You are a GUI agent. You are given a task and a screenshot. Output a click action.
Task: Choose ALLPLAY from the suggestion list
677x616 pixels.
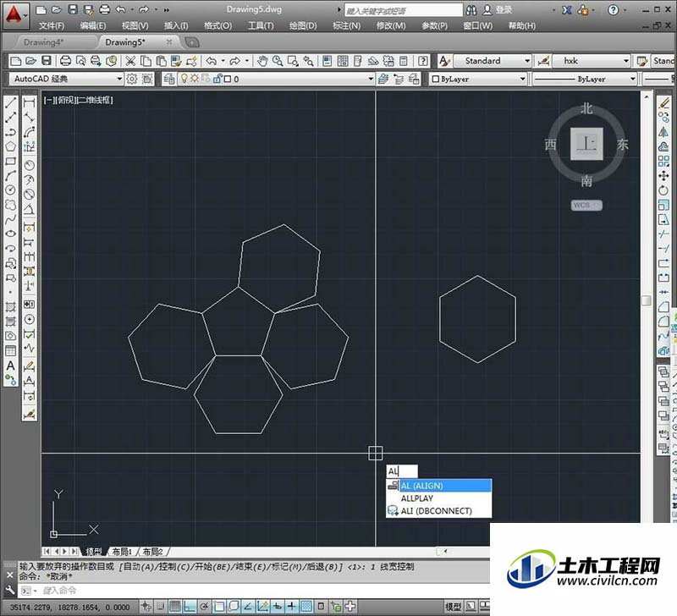439,498
